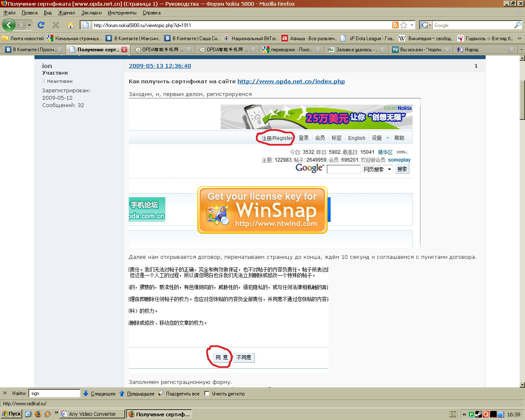The height and width of the screenshot is (420, 525).
Task: Open the Справка menu
Action: click(x=151, y=13)
